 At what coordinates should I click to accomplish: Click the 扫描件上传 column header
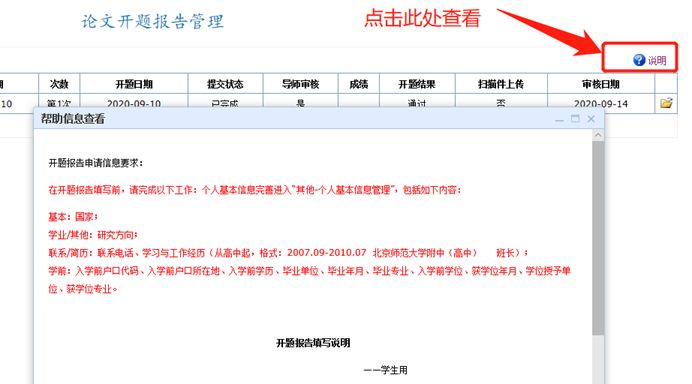click(501, 84)
